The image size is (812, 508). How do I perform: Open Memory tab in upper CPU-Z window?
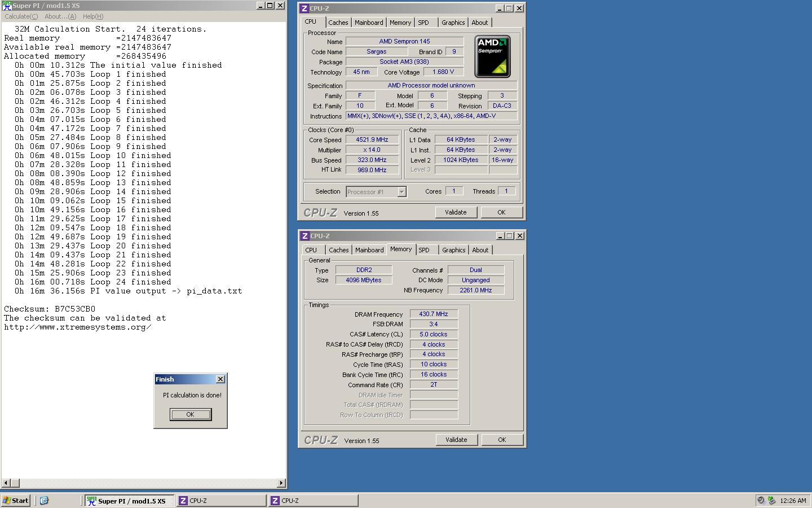pyautogui.click(x=400, y=23)
